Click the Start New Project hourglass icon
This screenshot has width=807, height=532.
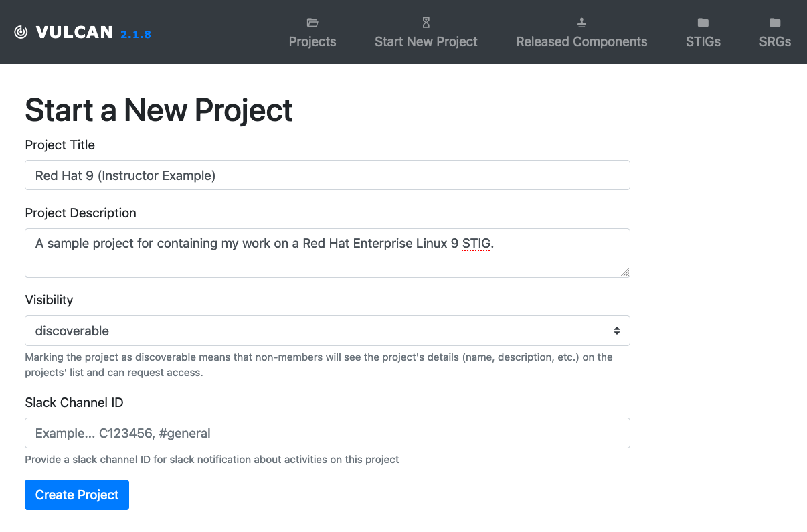426,22
